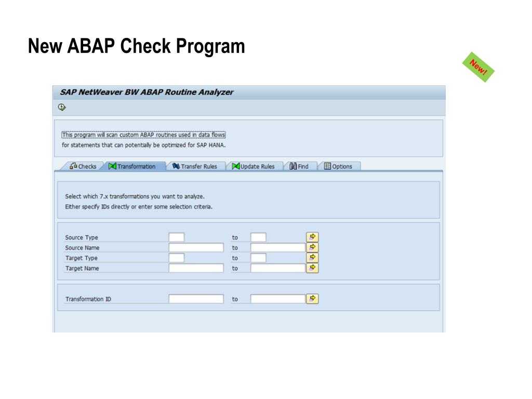Click the Source Type to field

click(x=258, y=237)
